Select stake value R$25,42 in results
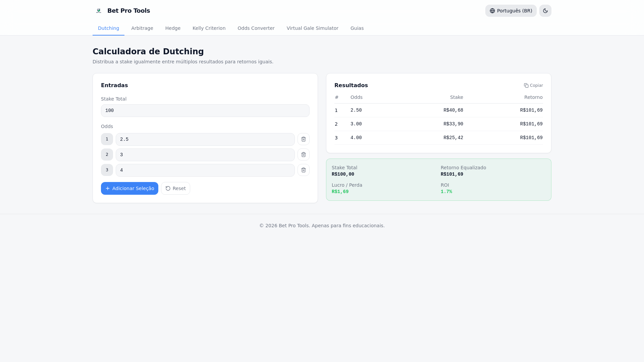The image size is (644, 362). 453,138
